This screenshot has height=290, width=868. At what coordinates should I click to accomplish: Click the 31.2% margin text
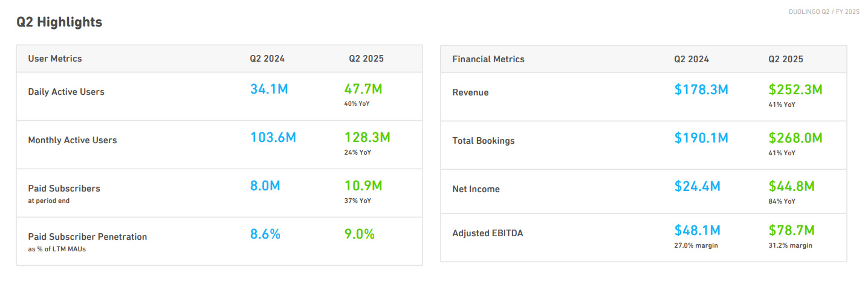click(790, 245)
